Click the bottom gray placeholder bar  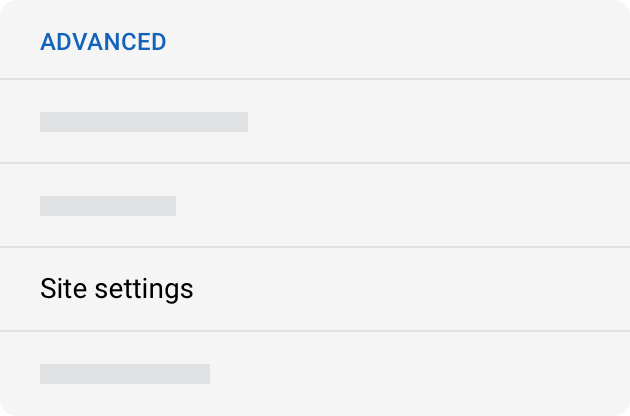point(125,374)
